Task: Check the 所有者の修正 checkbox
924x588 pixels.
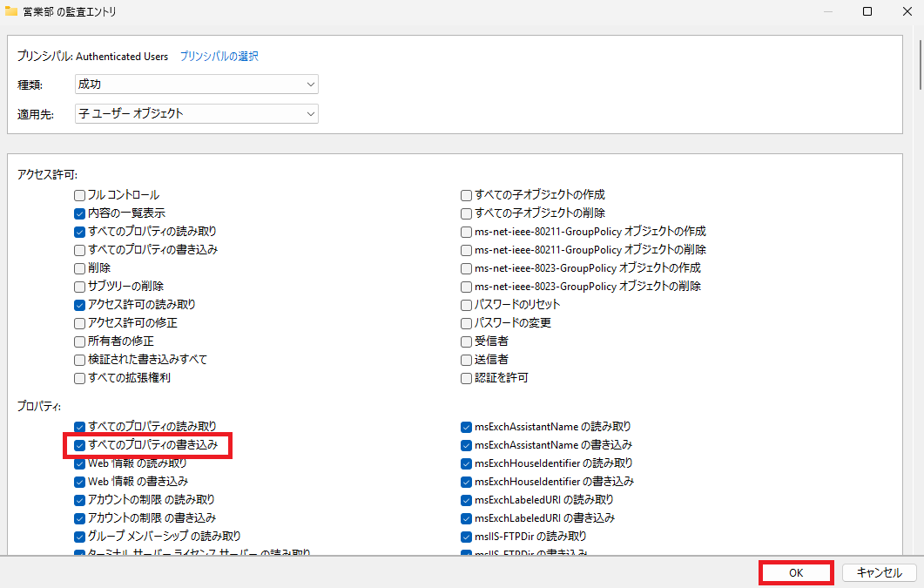Action: click(x=79, y=341)
